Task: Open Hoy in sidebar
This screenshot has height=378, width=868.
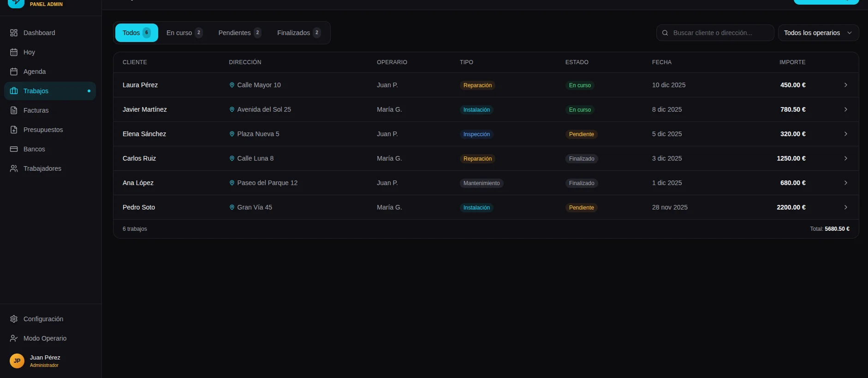Action: coord(50,52)
